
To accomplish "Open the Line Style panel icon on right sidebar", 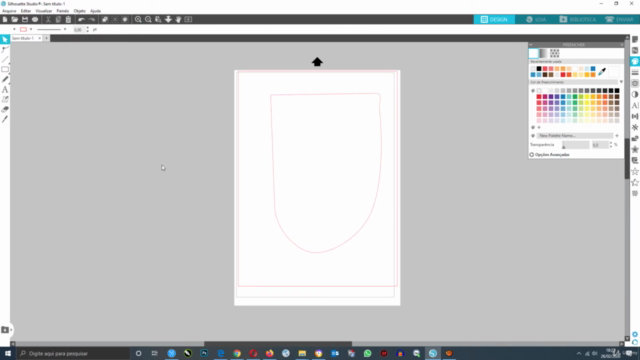I will click(635, 72).
